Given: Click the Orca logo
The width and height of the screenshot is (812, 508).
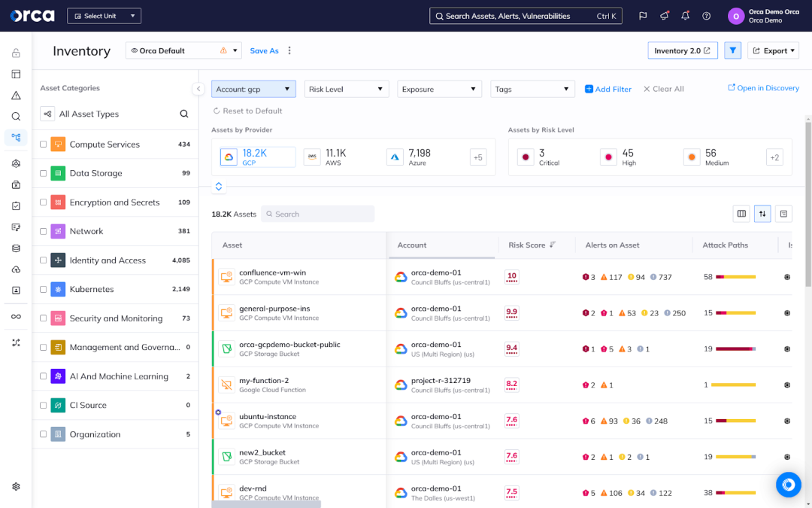Looking at the screenshot, I should click(32, 16).
